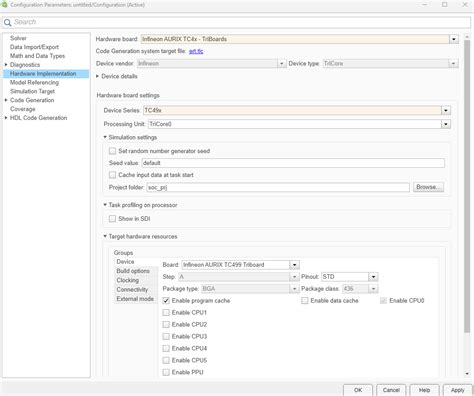Viewport: 474px width, 396px height.
Task: Click the scrollbar down arrow
Action: coord(467,374)
